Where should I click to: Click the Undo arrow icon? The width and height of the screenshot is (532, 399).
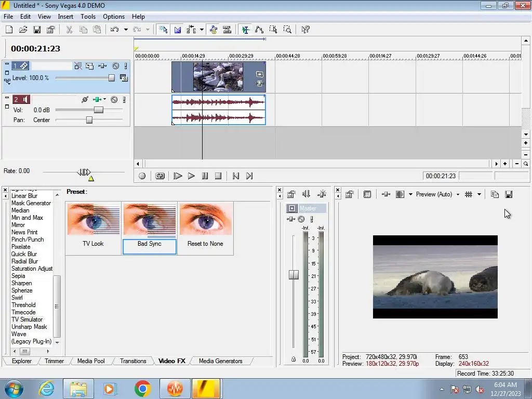(115, 30)
